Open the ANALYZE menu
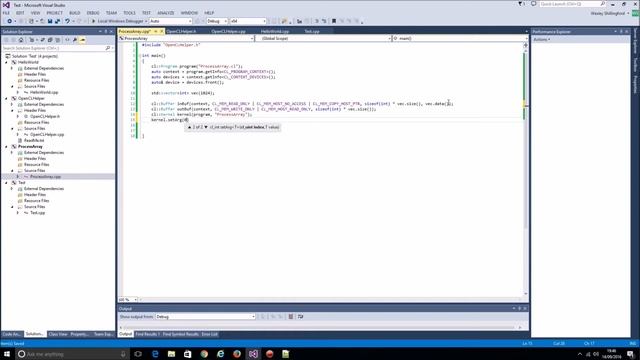Screen dimensions: 640x360 tap(166, 13)
